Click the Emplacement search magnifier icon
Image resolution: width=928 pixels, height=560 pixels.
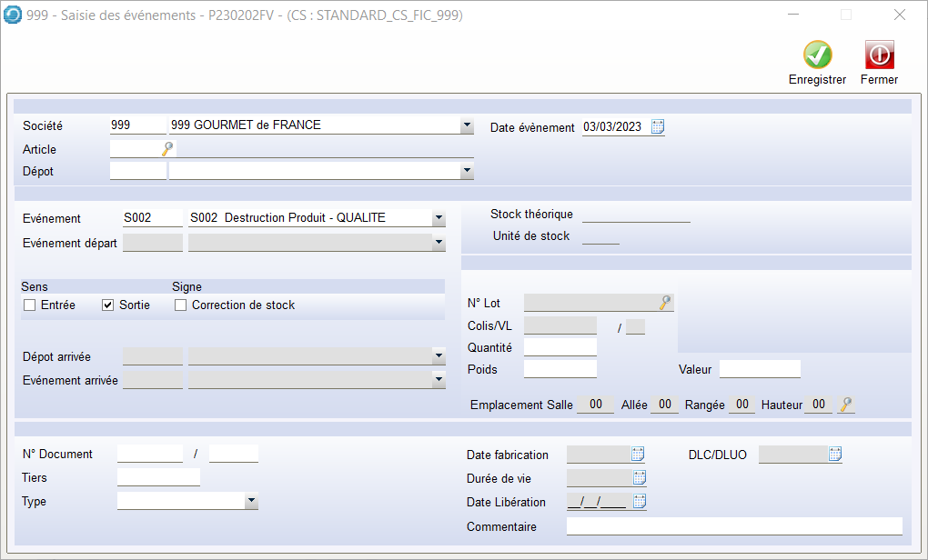(x=845, y=405)
